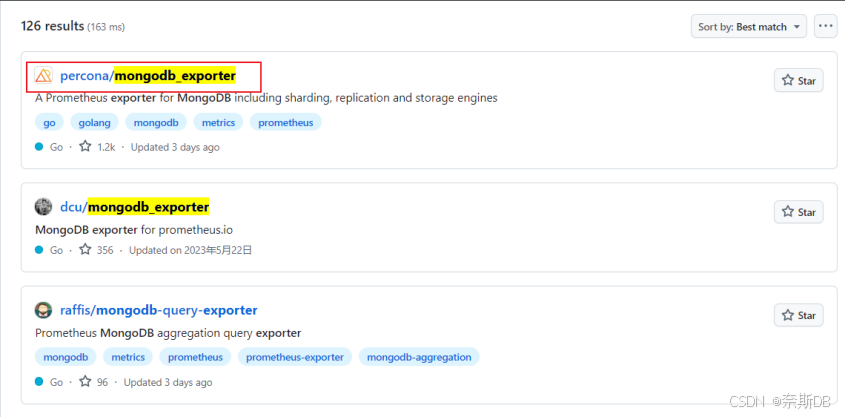The width and height of the screenshot is (846, 417).
Task: Click the 1.2k stargazers count on percona repo
Action: pyautogui.click(x=98, y=147)
